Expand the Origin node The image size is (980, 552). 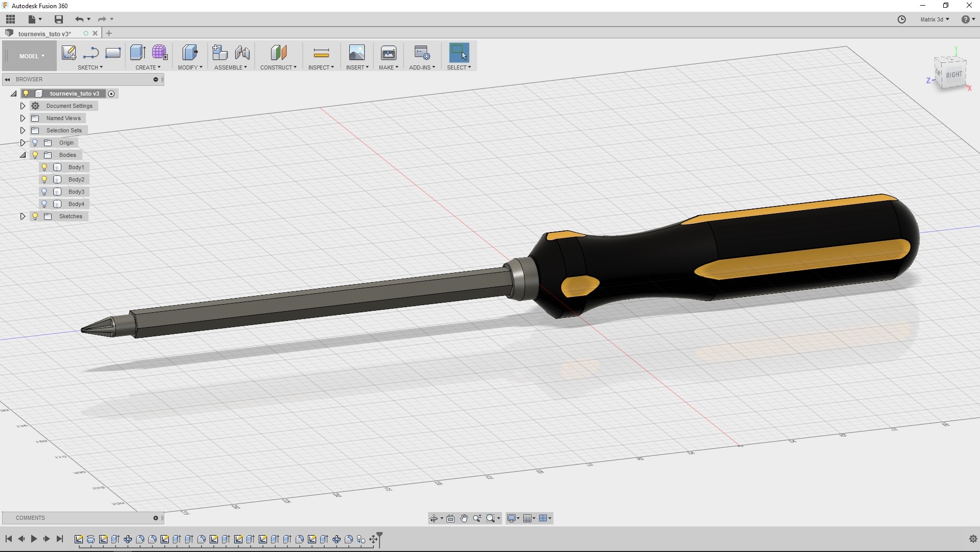(23, 143)
